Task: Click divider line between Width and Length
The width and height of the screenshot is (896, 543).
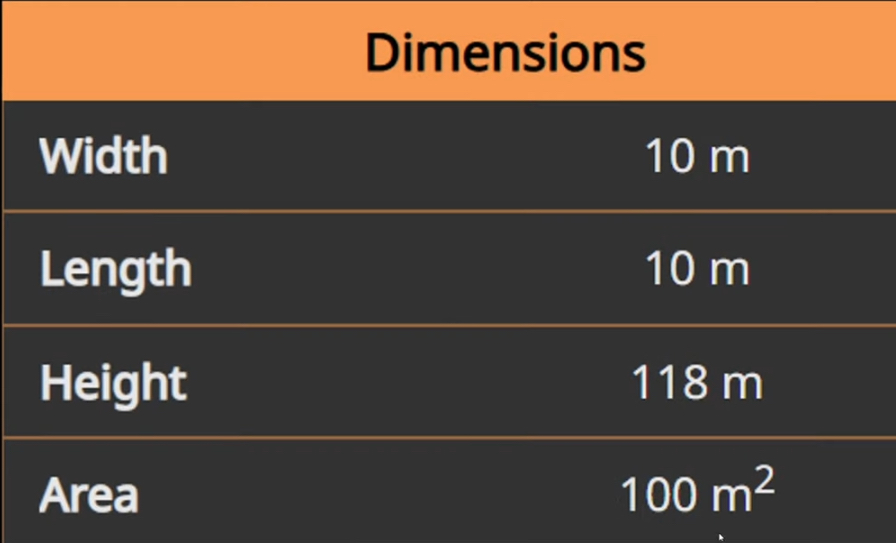Action: [x=448, y=211]
